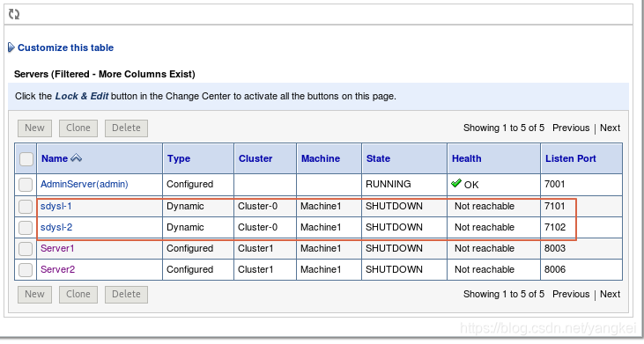Tick the select-all header checkbox
Screen dimensions: 644x344
click(26, 158)
